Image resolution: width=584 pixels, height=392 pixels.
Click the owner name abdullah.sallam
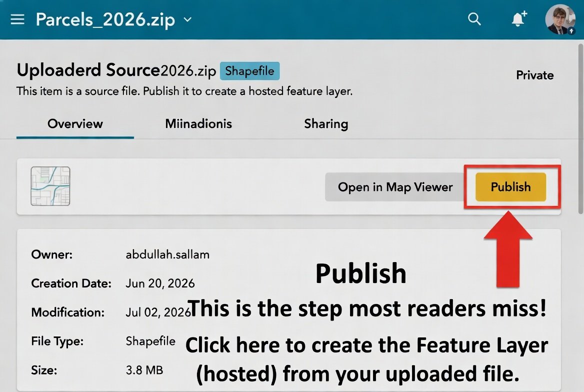pyautogui.click(x=167, y=254)
